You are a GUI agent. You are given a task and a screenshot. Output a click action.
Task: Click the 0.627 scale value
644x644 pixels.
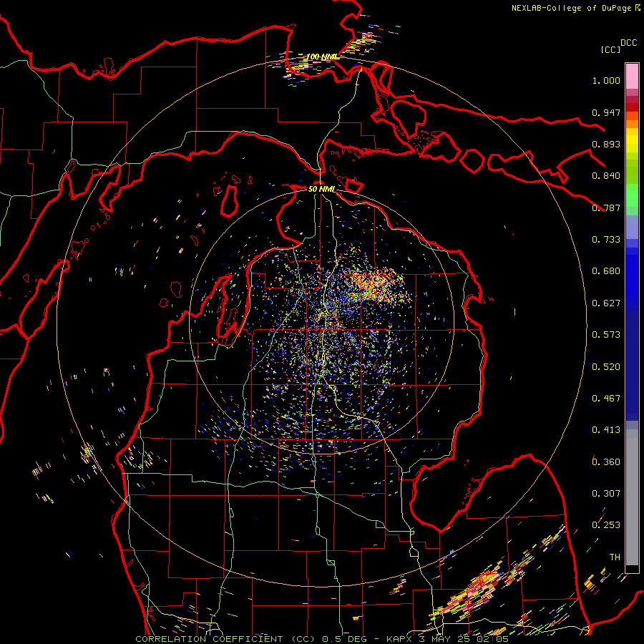tap(606, 303)
